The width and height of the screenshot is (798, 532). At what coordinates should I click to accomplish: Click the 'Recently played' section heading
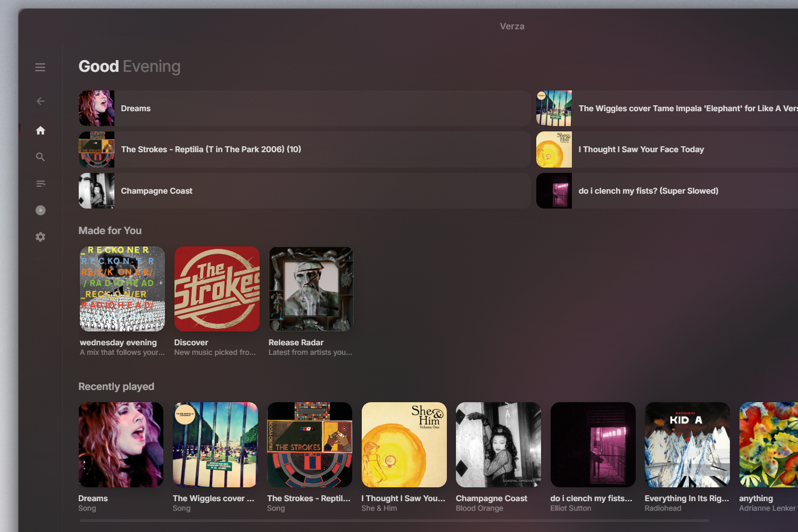point(117,387)
